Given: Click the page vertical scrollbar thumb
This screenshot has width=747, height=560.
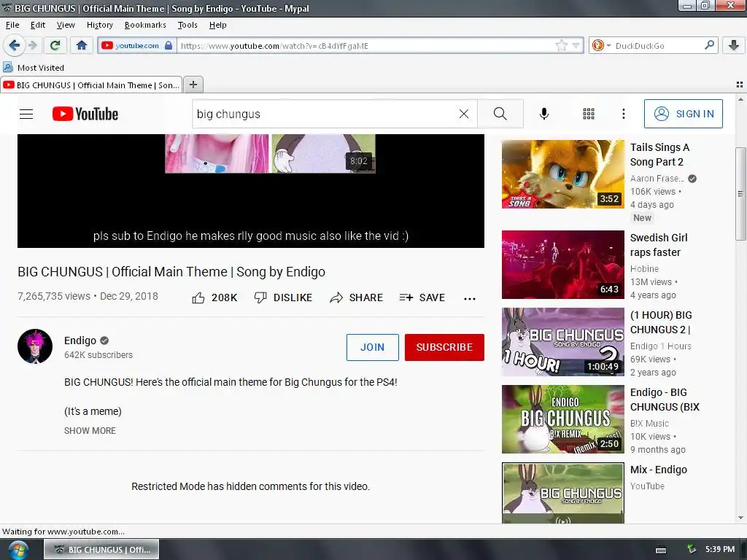Looking at the screenshot, I should (740, 194).
